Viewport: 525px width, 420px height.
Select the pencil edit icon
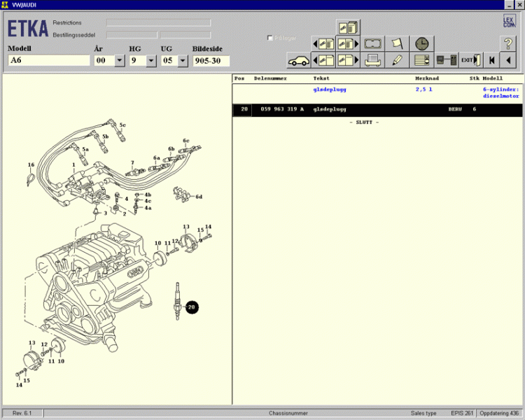point(397,60)
